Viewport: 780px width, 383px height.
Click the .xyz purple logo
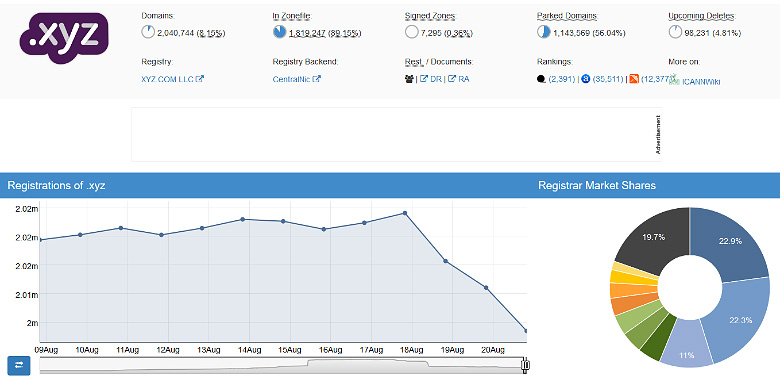[64, 38]
